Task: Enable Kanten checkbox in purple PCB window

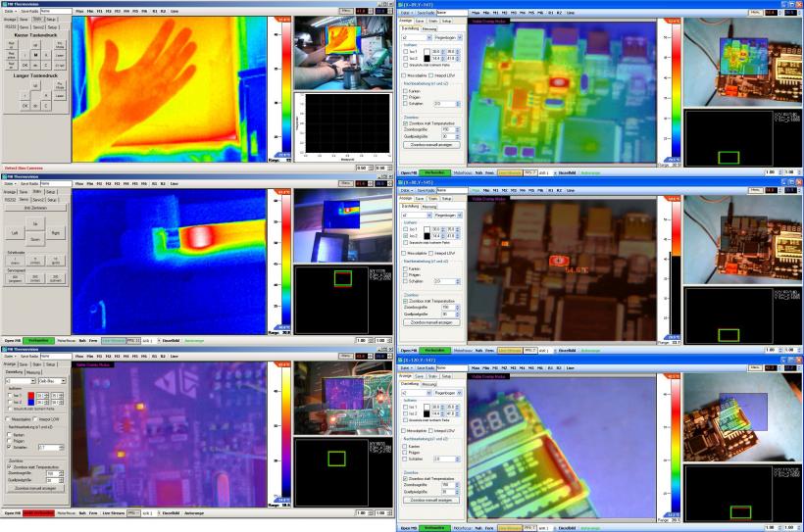Action: [x=9, y=434]
